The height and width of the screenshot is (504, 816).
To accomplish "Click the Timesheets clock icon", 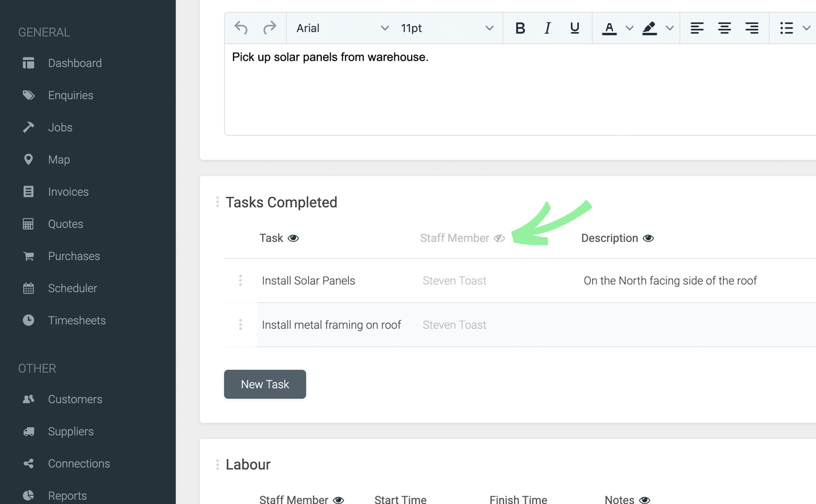I will [x=28, y=320].
